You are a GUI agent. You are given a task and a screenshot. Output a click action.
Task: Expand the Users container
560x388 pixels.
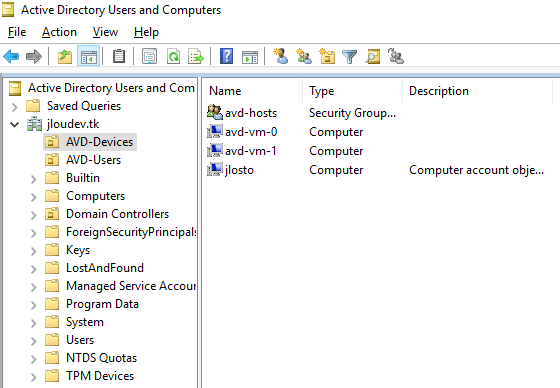click(34, 341)
